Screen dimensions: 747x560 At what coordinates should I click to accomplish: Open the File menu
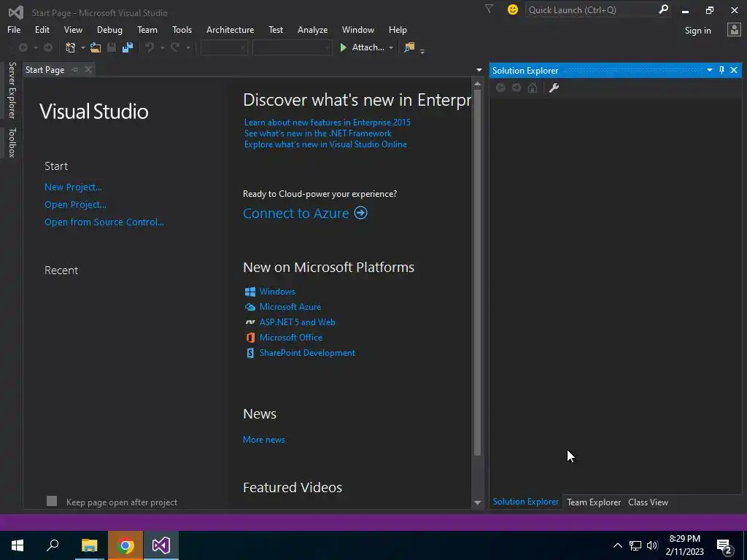pyautogui.click(x=14, y=29)
